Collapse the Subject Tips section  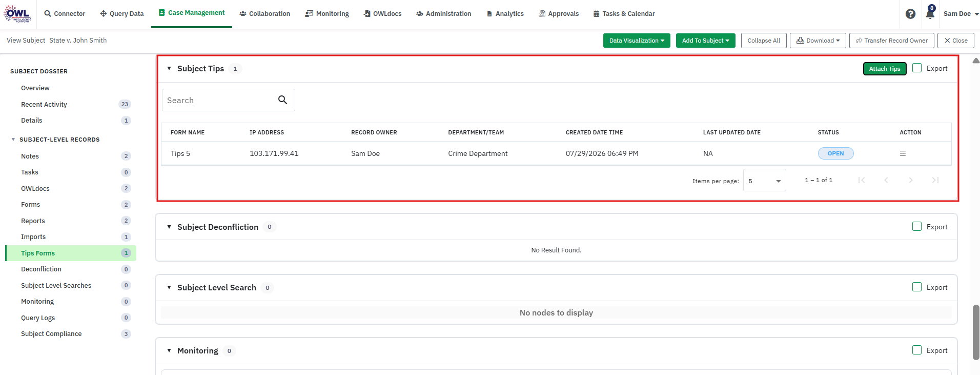click(169, 68)
